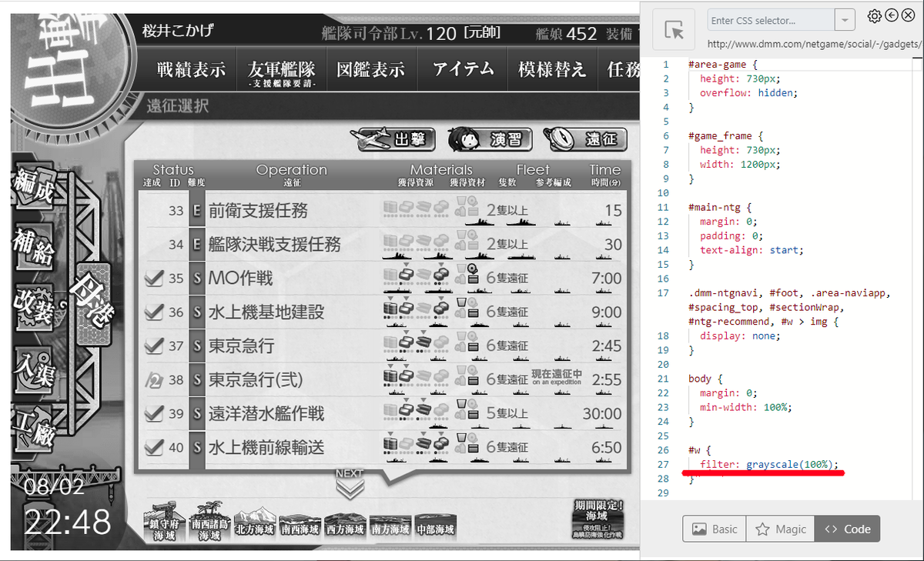Screen dimensions: 924x561
Task: Click the dmm.com URL text
Action: [815, 44]
